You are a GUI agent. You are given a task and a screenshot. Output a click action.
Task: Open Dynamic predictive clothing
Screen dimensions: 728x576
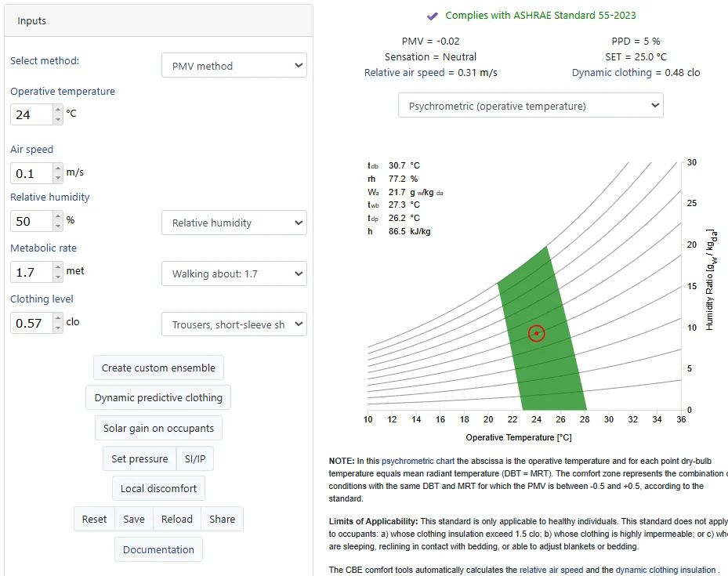(x=158, y=398)
